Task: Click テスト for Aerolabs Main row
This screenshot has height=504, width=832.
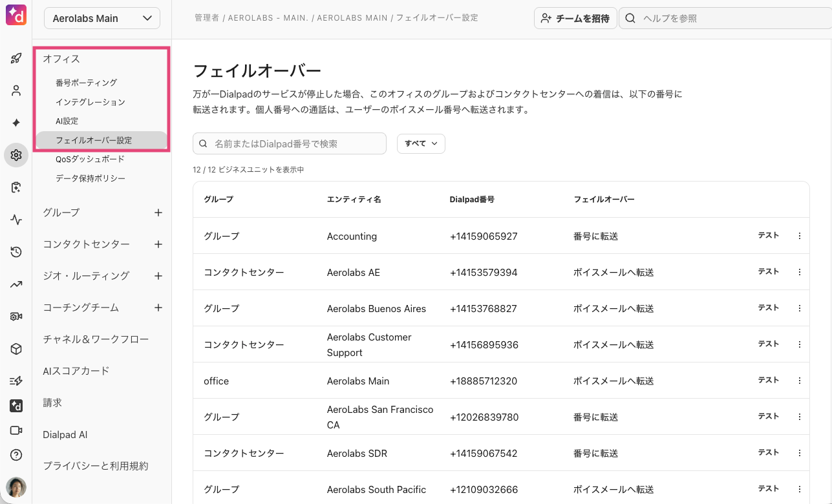Action: coord(769,381)
